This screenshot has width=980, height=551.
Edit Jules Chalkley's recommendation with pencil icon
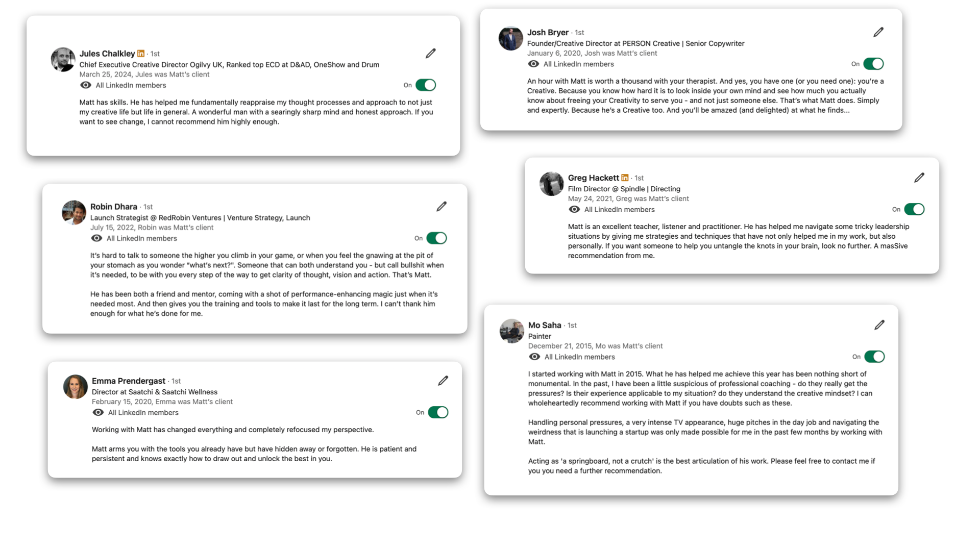pos(431,54)
